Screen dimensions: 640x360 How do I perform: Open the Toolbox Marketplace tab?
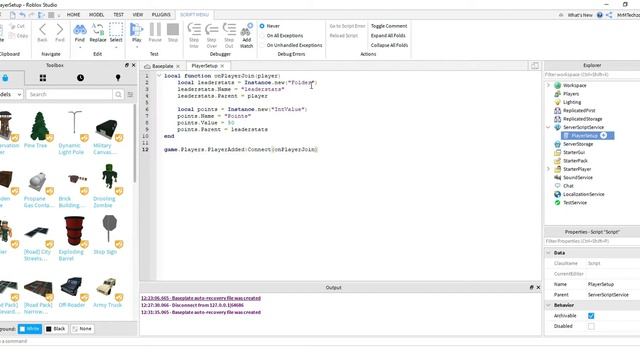coord(5,78)
